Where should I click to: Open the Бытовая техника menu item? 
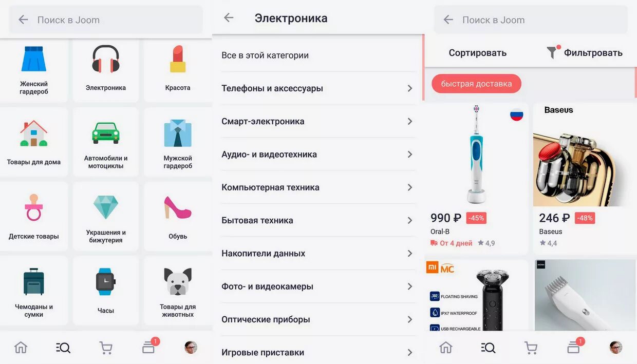[x=318, y=220]
